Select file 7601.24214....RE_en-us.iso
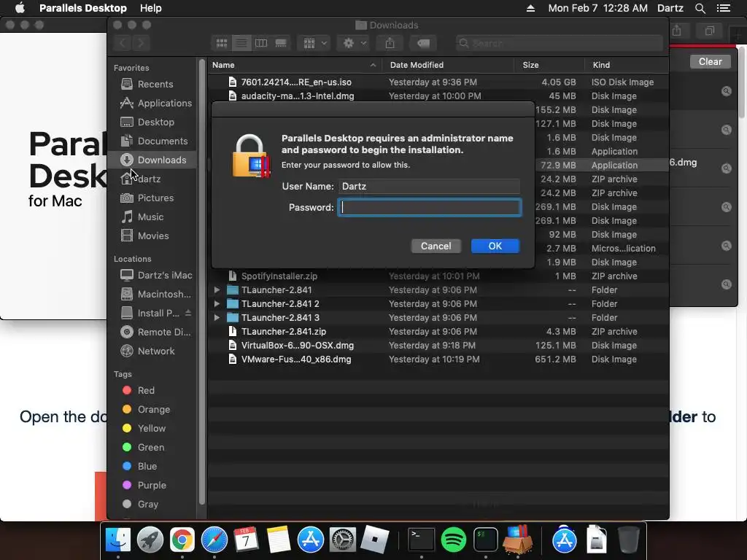747x560 pixels. (x=438, y=82)
